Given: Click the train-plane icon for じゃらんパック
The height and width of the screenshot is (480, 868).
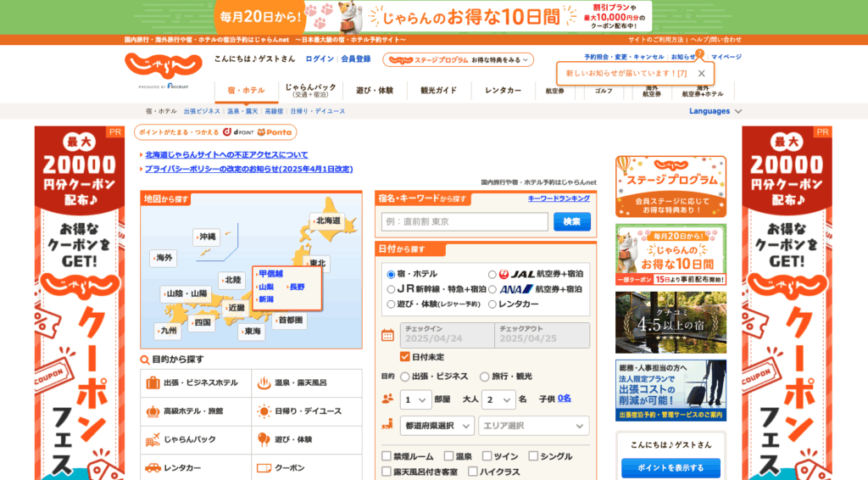Looking at the screenshot, I should pos(153,439).
